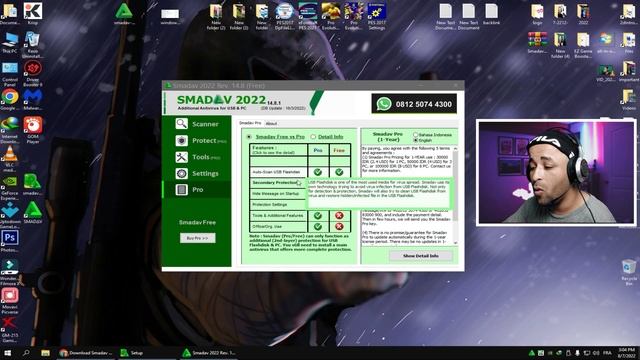
Task: Open File Explorer from the taskbar
Action: tap(45, 353)
